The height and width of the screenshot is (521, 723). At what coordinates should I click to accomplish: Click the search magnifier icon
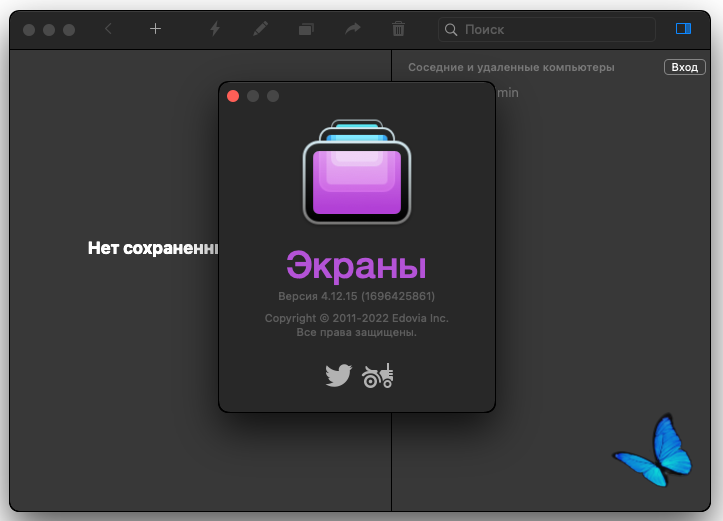coord(451,30)
